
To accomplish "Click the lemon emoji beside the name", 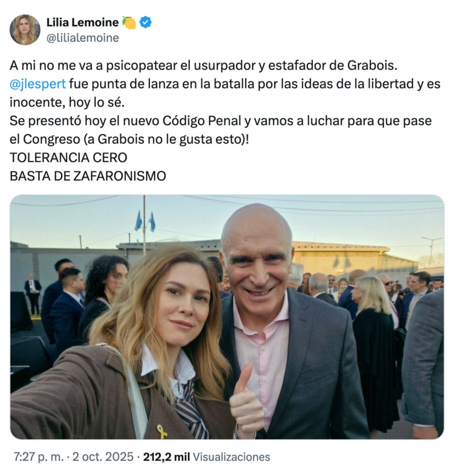I will tap(129, 23).
